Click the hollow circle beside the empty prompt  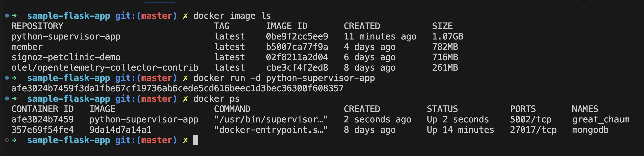pyautogui.click(x=7, y=140)
